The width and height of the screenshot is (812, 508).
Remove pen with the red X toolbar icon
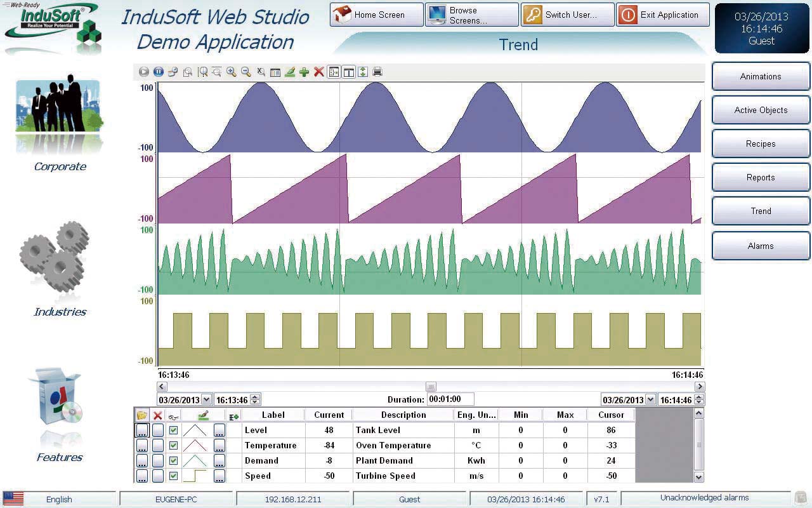tap(319, 72)
